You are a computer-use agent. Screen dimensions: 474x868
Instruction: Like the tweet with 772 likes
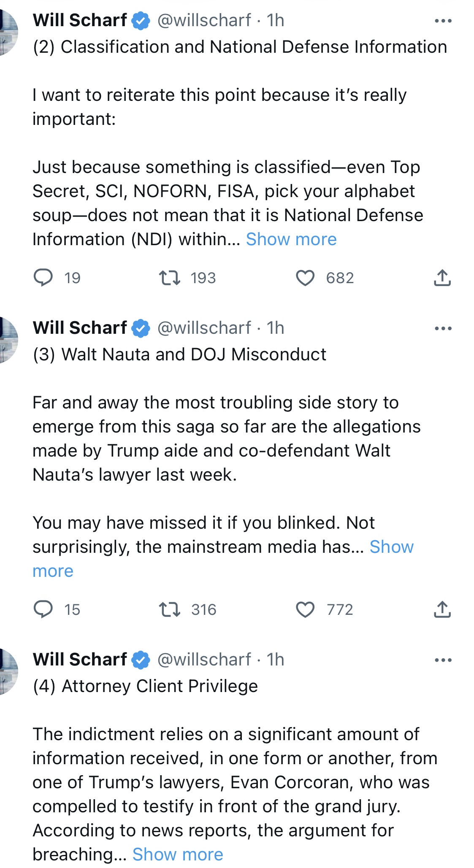pyautogui.click(x=305, y=609)
